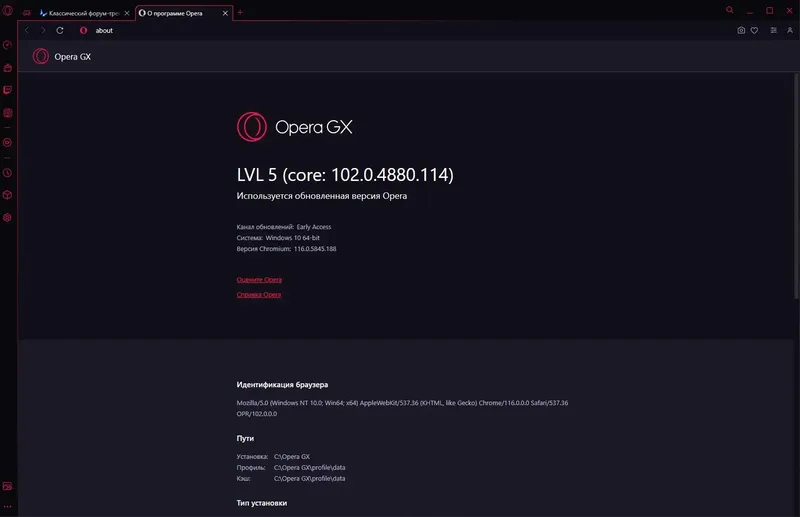Screen dimensions: 800x517
Task: Click the address bar showing about
Action: point(403,31)
